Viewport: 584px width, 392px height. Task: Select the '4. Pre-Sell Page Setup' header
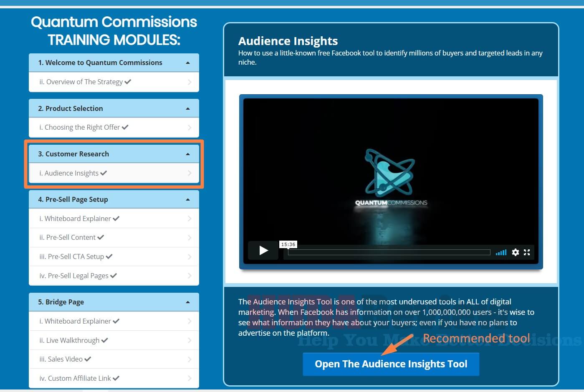(114, 199)
